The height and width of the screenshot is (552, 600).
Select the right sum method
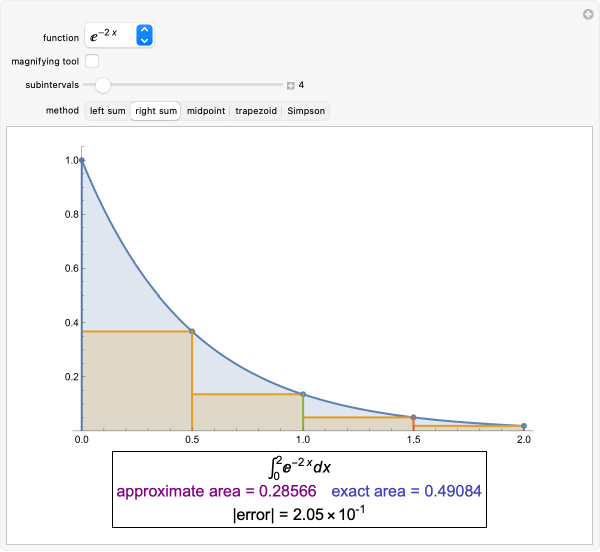(156, 111)
